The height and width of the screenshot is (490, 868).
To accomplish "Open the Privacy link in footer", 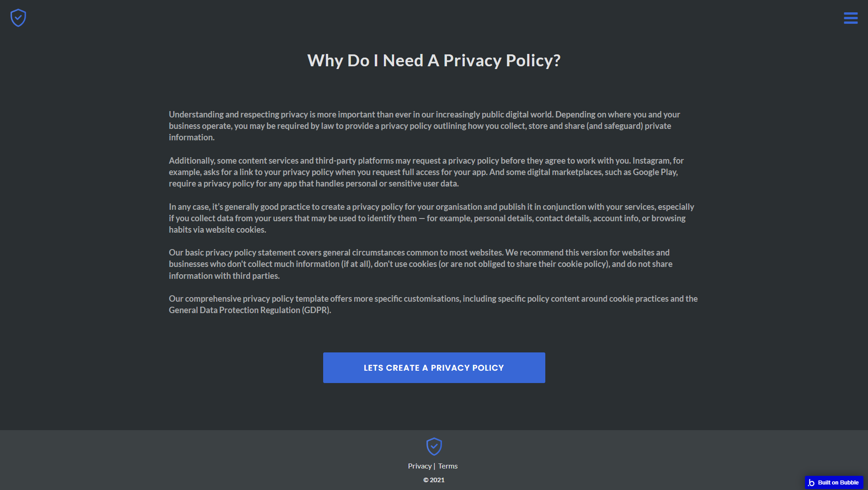I will point(420,466).
